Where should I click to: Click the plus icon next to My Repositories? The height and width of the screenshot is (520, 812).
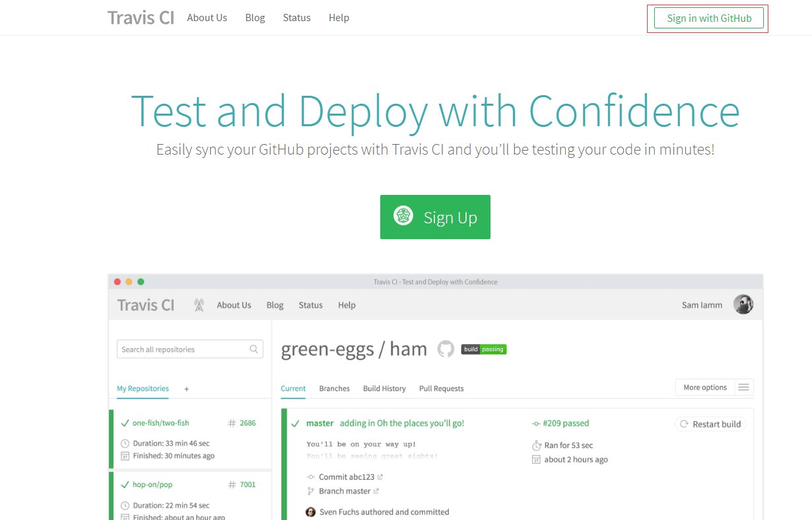point(186,389)
